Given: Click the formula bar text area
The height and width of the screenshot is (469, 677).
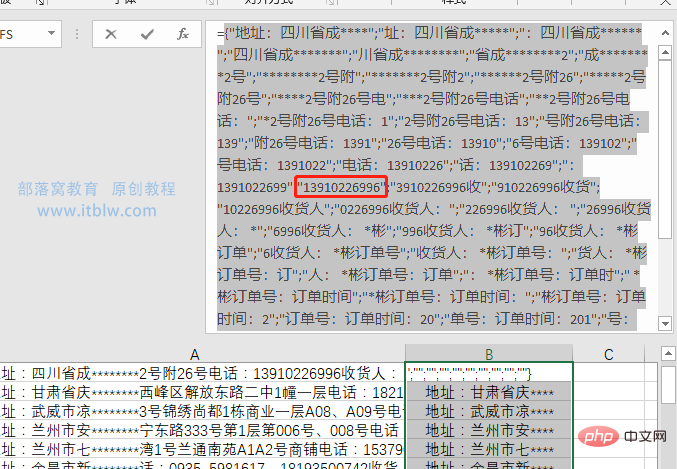Looking at the screenshot, I should pyautogui.click(x=432, y=177).
